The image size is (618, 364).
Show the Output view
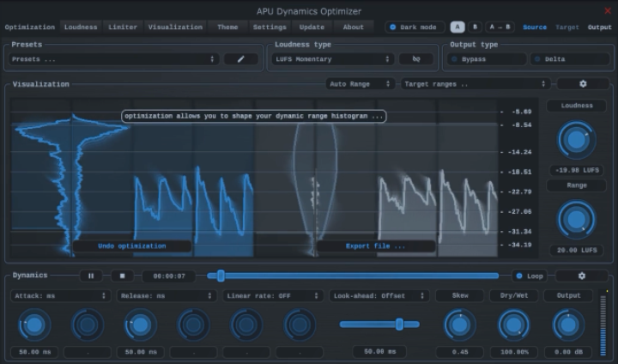coord(599,27)
